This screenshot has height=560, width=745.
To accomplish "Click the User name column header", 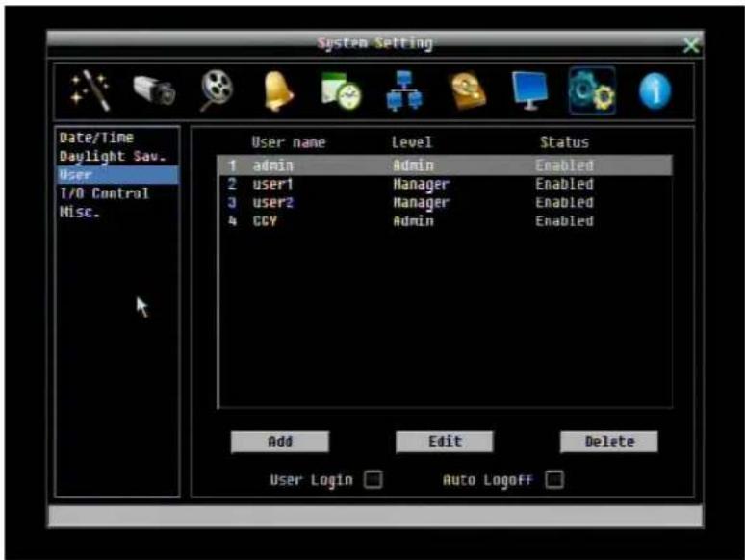I will [x=289, y=142].
